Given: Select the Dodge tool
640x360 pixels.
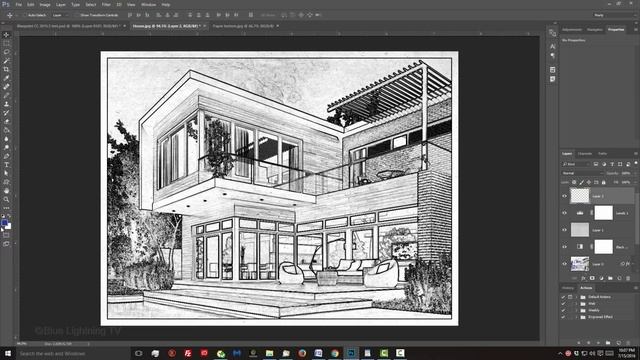Looking at the screenshot, I should 6,147.
